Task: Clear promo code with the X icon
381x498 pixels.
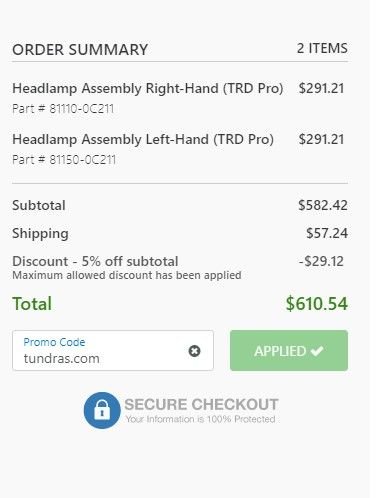Action: tap(194, 351)
